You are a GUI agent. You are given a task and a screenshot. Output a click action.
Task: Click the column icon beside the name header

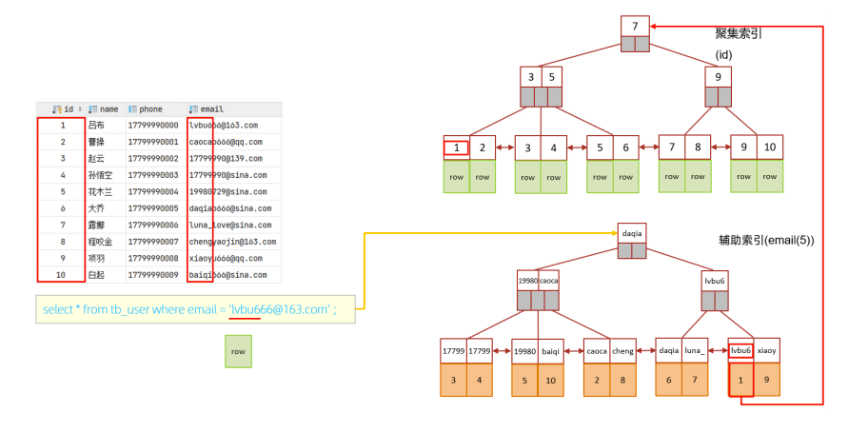(93, 109)
